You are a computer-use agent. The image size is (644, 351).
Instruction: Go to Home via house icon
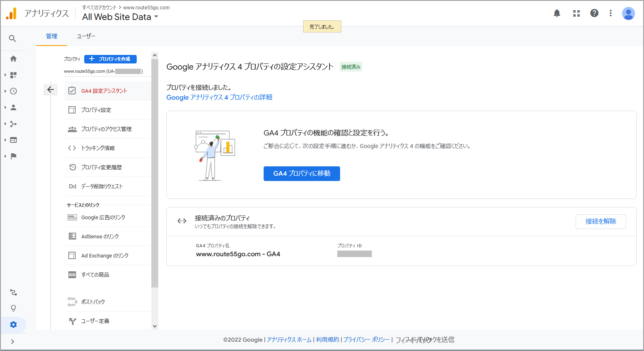pyautogui.click(x=13, y=59)
